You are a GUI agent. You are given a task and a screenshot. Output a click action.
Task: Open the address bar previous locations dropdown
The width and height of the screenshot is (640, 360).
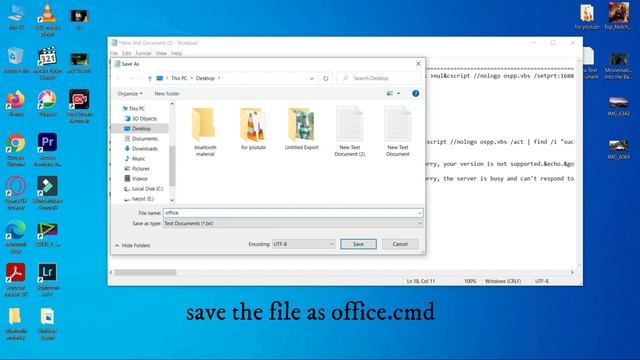[x=311, y=78]
